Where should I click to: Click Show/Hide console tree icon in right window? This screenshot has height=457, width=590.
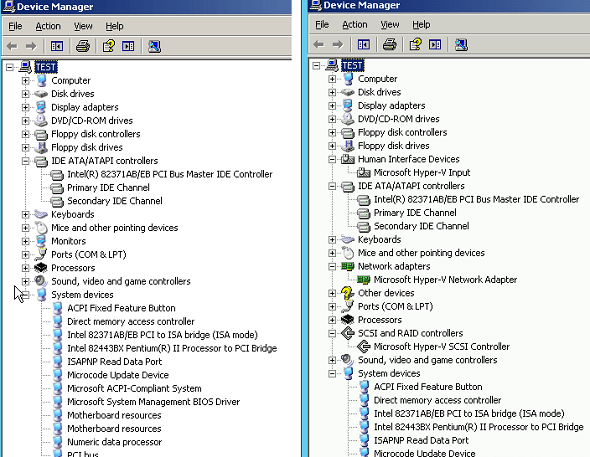point(363,45)
